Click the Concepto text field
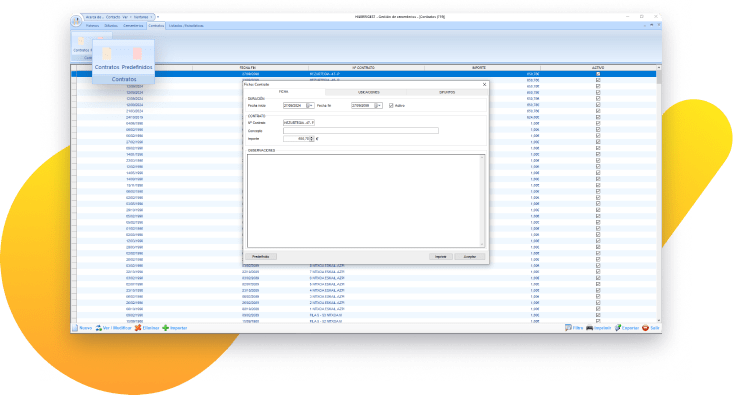 361,131
